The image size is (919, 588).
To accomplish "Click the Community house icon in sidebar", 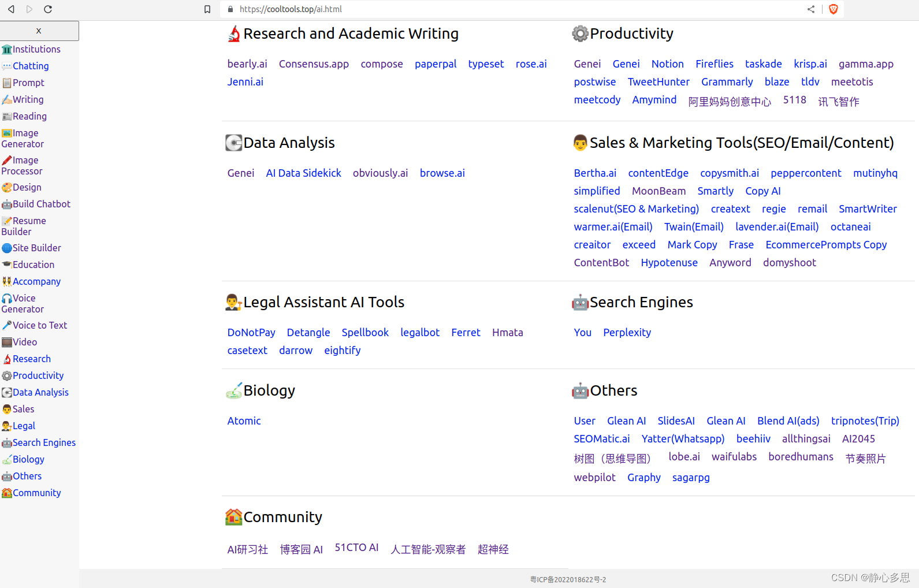I will coord(7,493).
